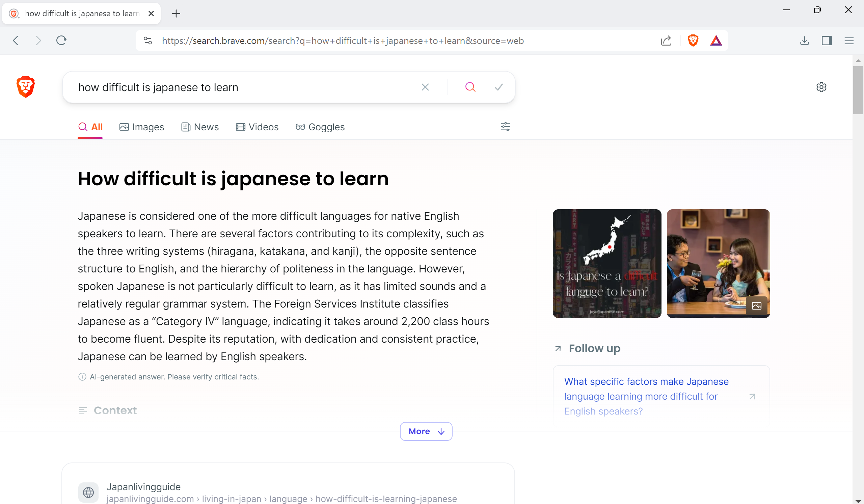Click the Brave Lion shield icon
The image size is (864, 504).
pyautogui.click(x=694, y=40)
